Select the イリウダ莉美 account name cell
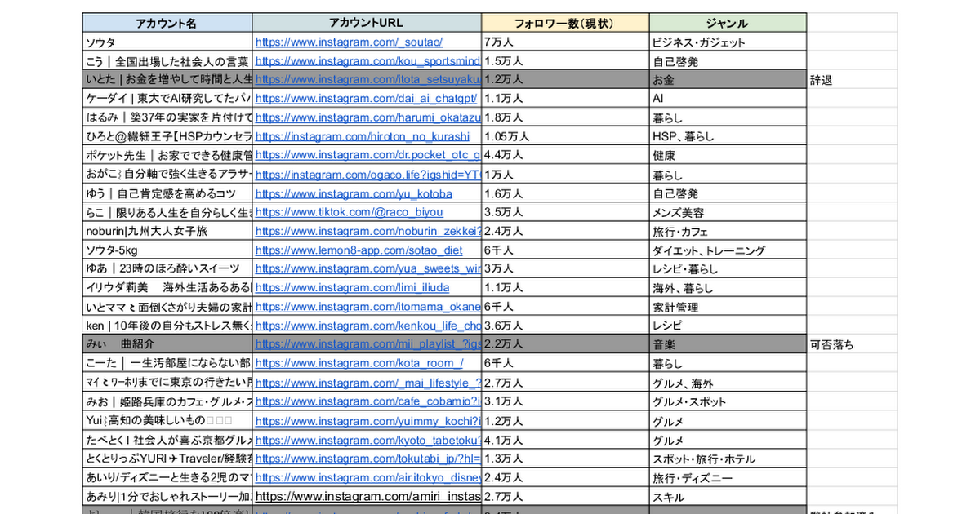This screenshot has width=980, height=514. point(167,287)
